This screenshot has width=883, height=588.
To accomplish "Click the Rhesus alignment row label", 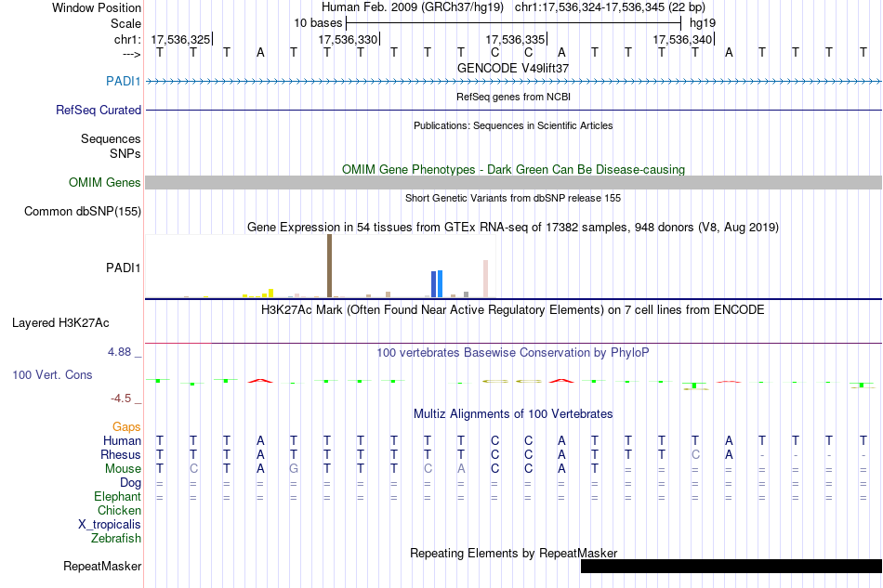I will [121, 454].
